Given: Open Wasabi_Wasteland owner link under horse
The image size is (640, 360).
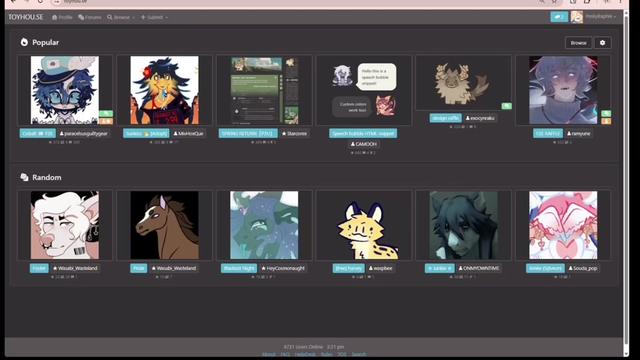Looking at the screenshot, I should [x=174, y=268].
